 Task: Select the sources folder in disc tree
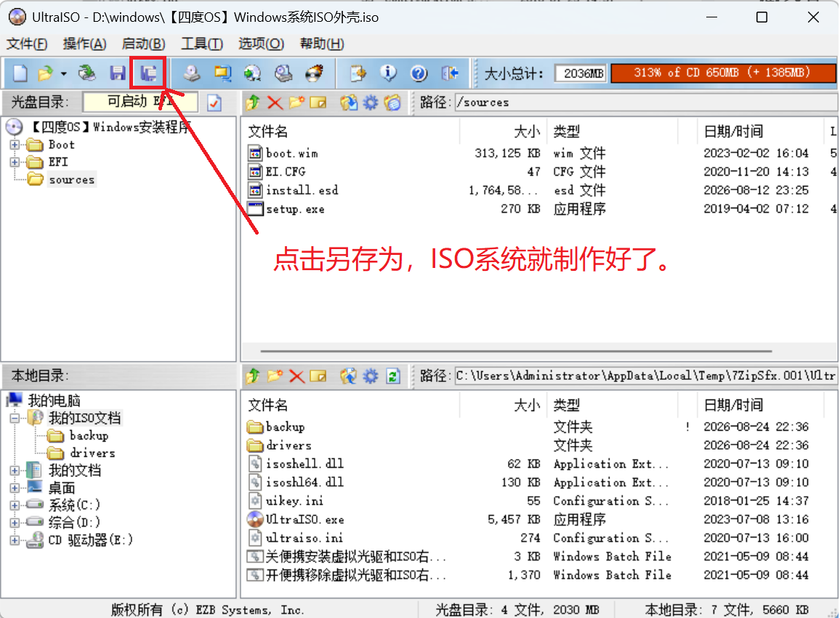click(x=71, y=179)
